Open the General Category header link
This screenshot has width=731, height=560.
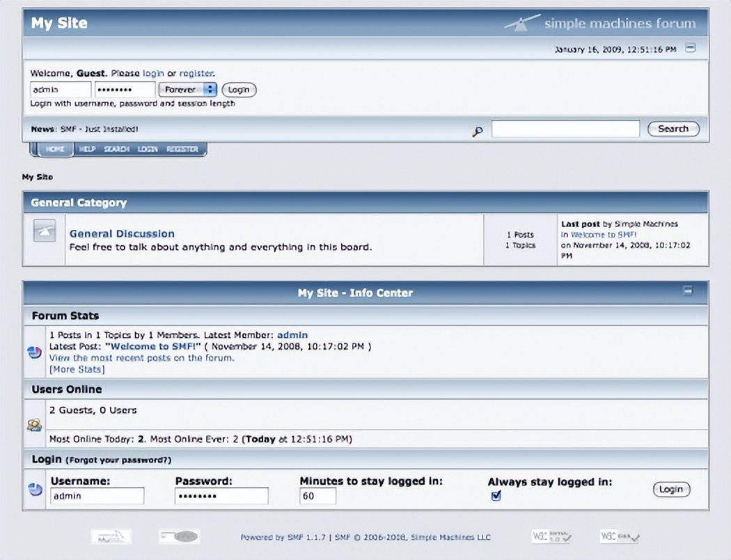[x=79, y=203]
